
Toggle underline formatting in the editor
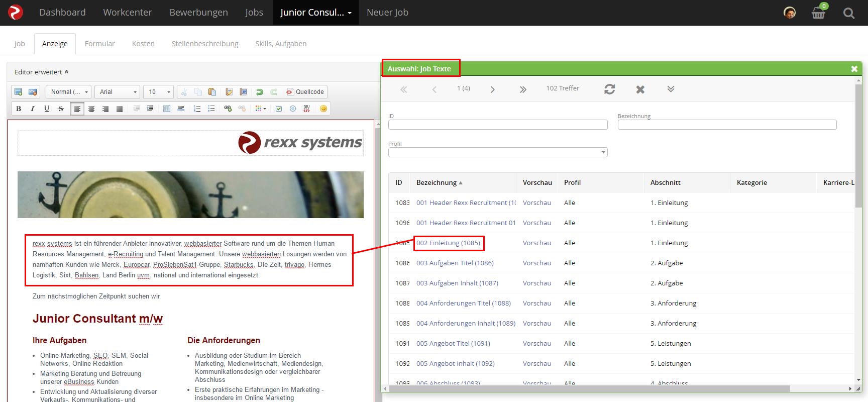pyautogui.click(x=47, y=109)
